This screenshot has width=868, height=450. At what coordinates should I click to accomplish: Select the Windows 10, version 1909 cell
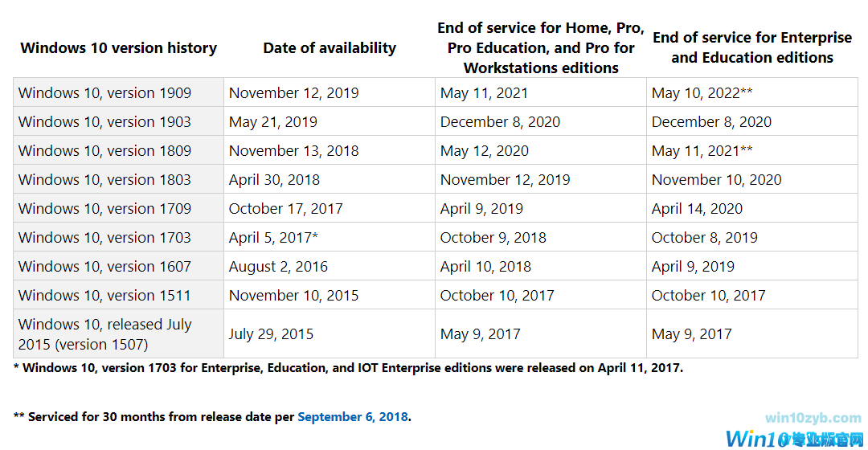[104, 93]
